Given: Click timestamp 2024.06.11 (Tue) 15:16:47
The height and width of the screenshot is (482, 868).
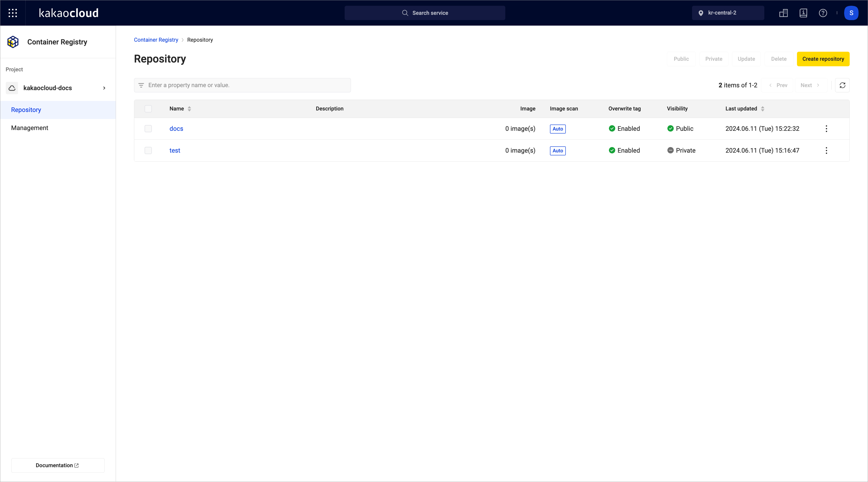Looking at the screenshot, I should 762,151.
